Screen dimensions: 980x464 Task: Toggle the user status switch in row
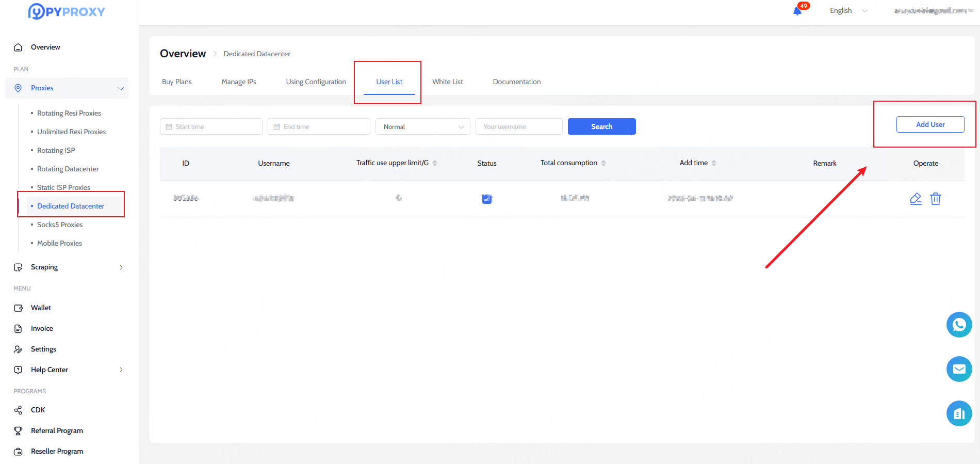tap(487, 199)
